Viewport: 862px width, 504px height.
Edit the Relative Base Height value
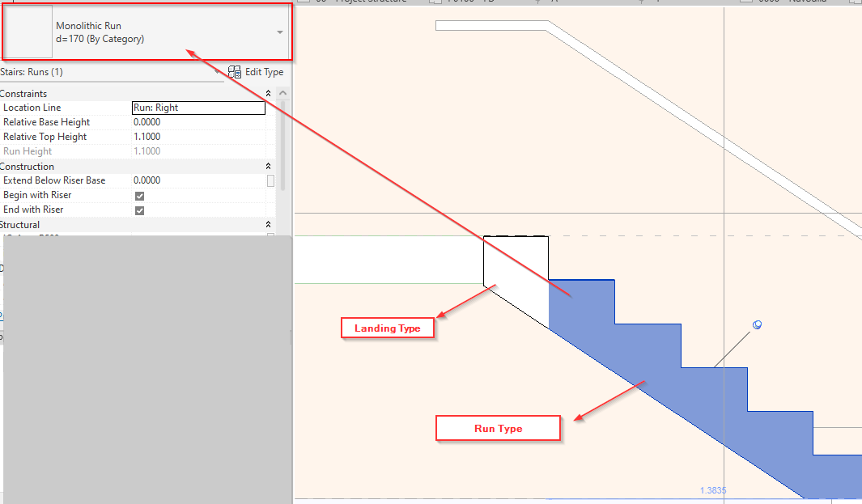(x=198, y=121)
